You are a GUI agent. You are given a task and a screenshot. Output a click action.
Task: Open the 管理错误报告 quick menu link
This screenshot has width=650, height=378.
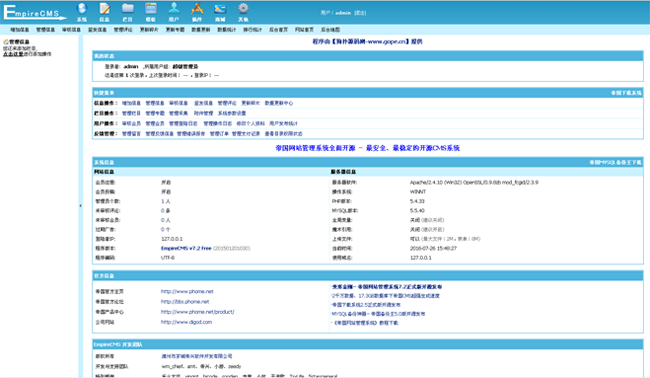191,134
